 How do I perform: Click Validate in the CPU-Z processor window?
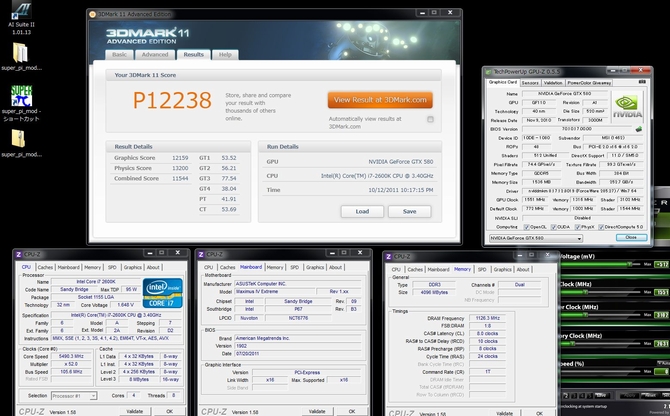click(x=134, y=411)
